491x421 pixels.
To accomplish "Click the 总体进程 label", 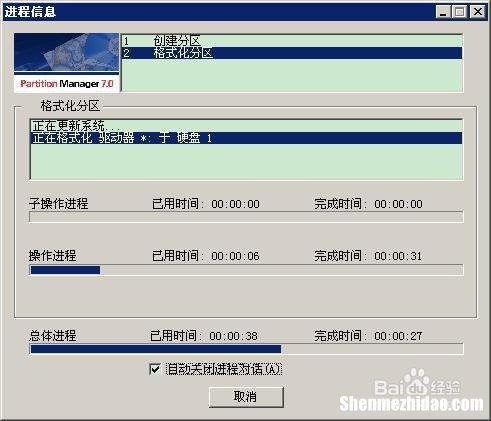I will 53,336.
